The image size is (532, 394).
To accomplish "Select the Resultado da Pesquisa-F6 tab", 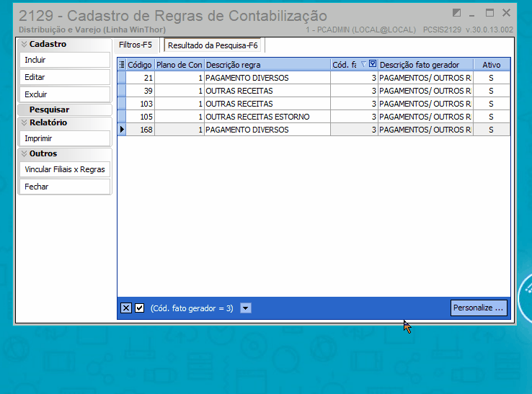I will [213, 45].
